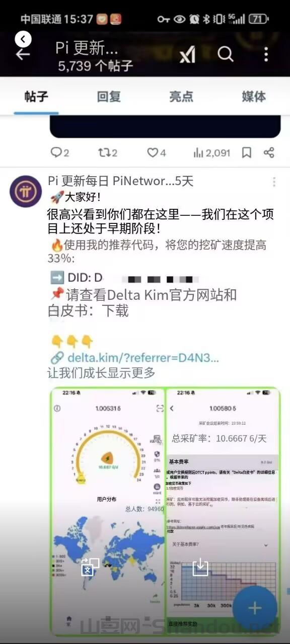Bookmark the post
This screenshot has width=290, height=644.
point(246,152)
